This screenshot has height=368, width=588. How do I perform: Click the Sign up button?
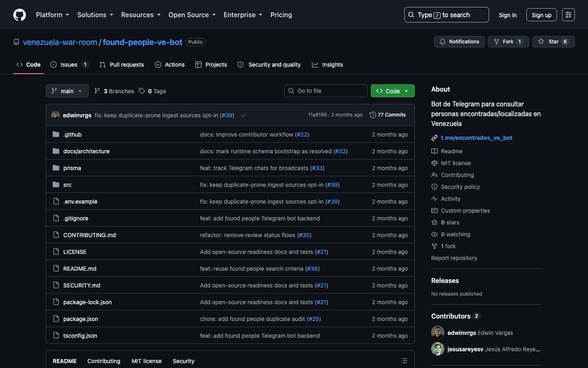pyautogui.click(x=541, y=15)
